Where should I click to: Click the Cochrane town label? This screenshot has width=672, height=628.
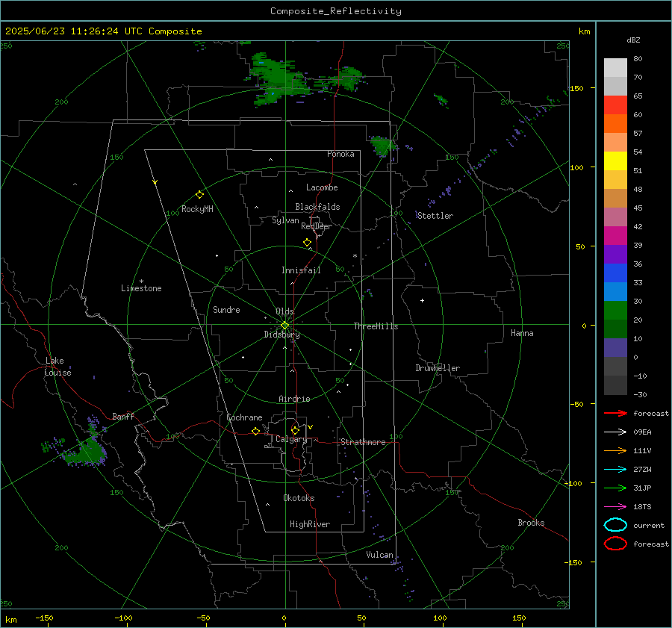[244, 417]
